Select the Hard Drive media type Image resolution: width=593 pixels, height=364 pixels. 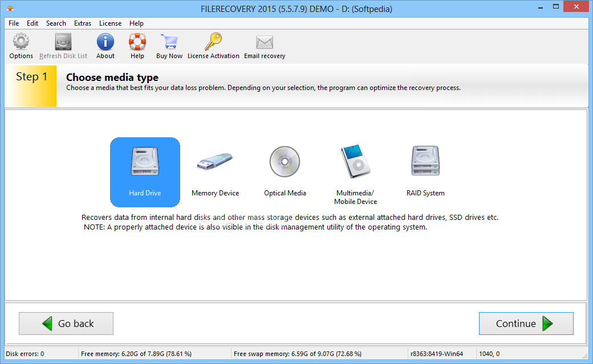145,172
